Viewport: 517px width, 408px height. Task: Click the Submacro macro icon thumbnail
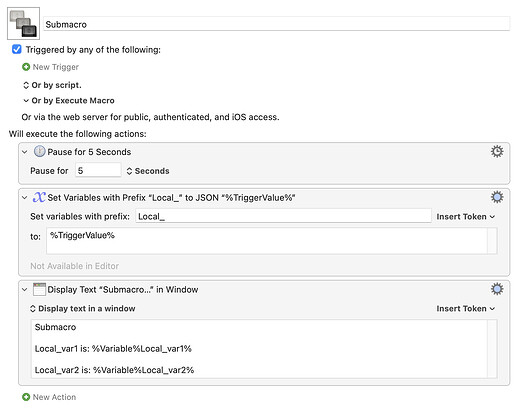coord(23,23)
